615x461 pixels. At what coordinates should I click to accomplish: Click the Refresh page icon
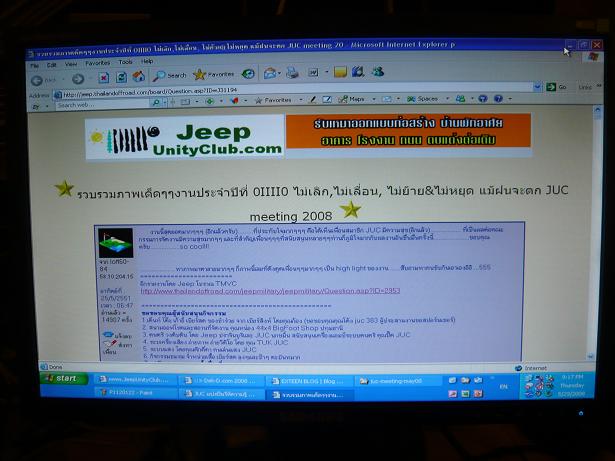point(120,76)
